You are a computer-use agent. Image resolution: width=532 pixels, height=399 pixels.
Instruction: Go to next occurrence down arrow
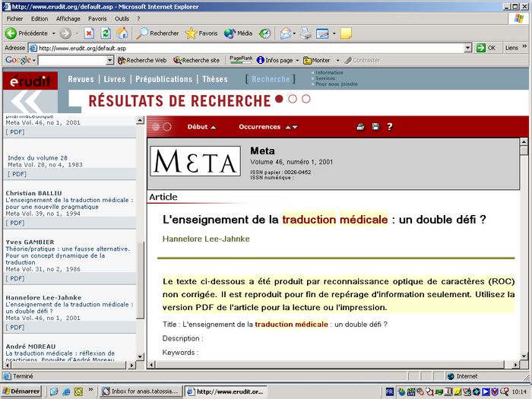point(295,127)
